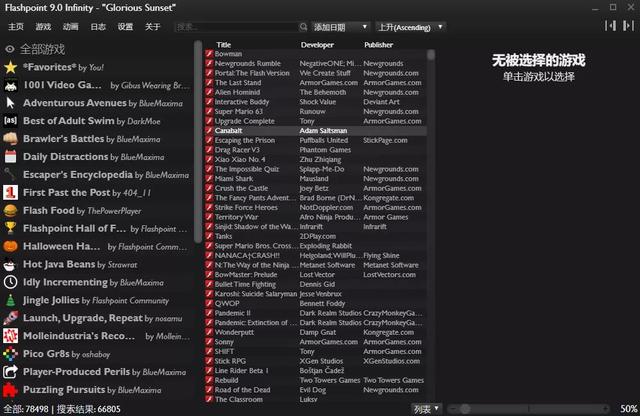
Task: Select the Line Rider Beta 1 row
Action: pyautogui.click(x=316, y=371)
